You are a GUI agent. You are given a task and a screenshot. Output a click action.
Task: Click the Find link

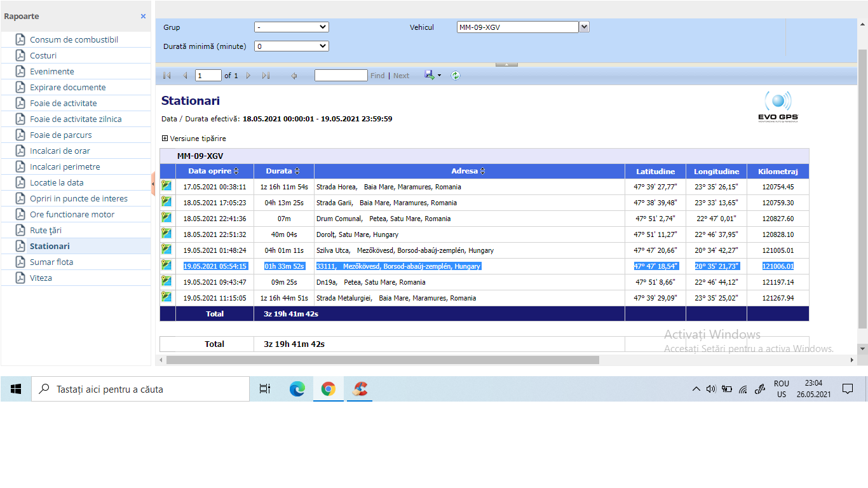[x=377, y=76]
